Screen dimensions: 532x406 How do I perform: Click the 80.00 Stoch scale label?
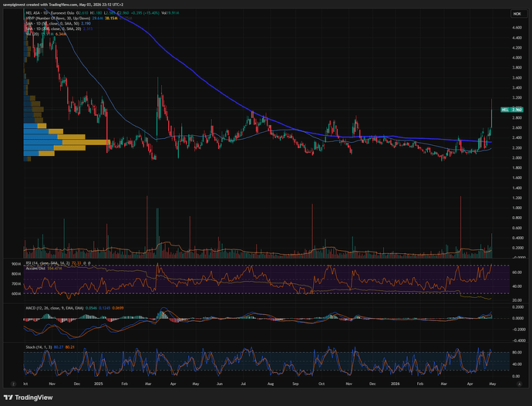click(x=517, y=353)
